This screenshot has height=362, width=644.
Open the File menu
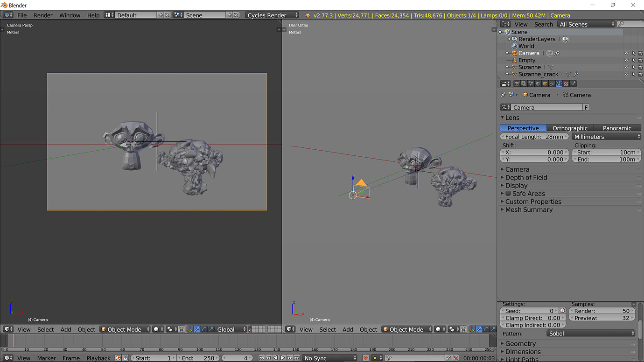tap(22, 15)
